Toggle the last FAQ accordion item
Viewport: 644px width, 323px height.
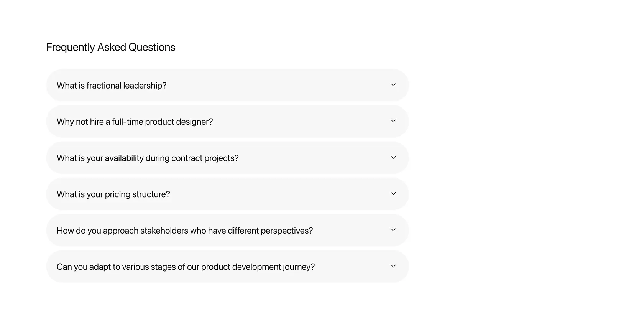(x=227, y=267)
